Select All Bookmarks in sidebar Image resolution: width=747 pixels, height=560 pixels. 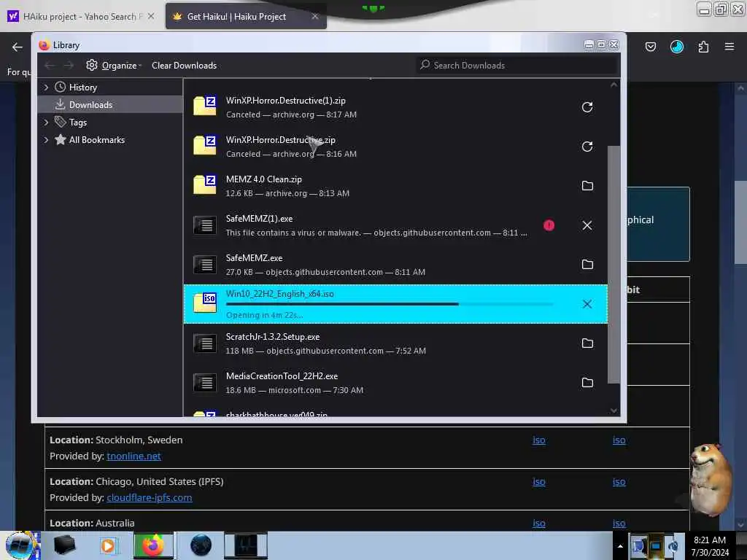pos(97,140)
